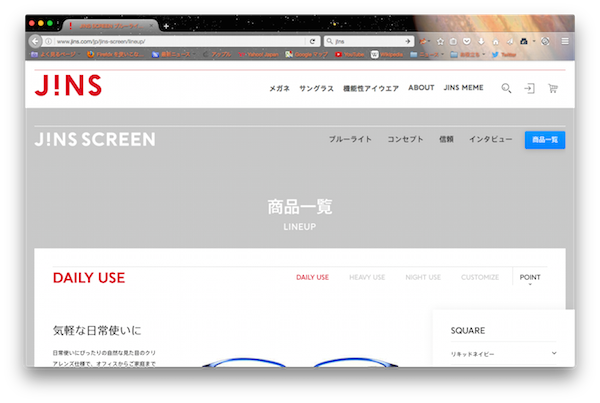Save page to Pocket icon
Image resolution: width=600 pixels, height=403 pixels.
tap(467, 41)
